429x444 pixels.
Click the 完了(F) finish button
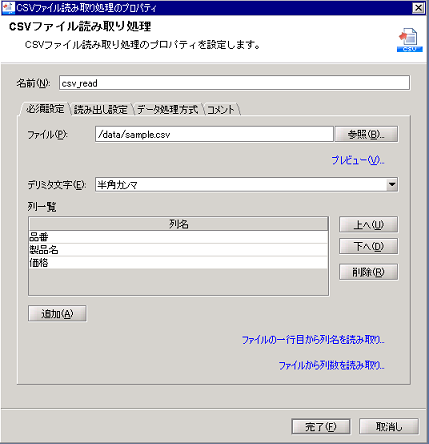[x=321, y=426]
